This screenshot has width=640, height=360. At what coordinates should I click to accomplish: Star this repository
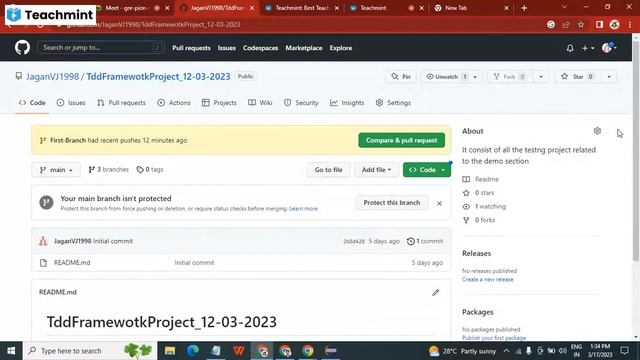click(x=577, y=77)
